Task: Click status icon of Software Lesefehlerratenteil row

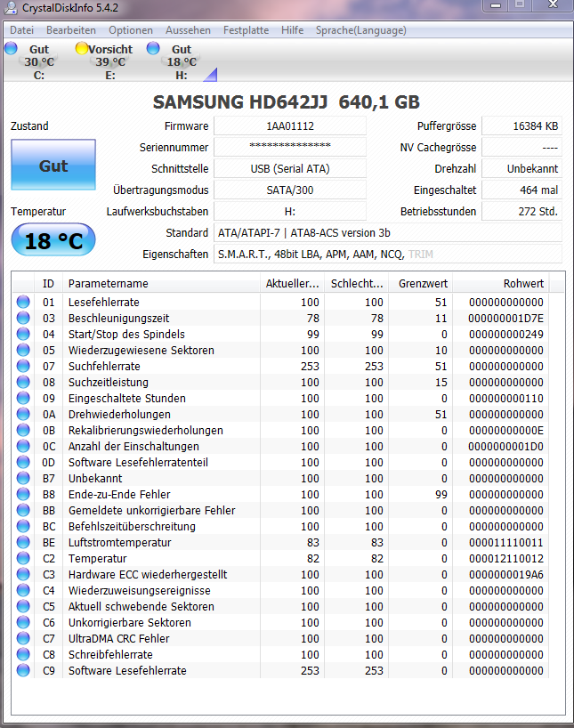Action: [x=23, y=462]
